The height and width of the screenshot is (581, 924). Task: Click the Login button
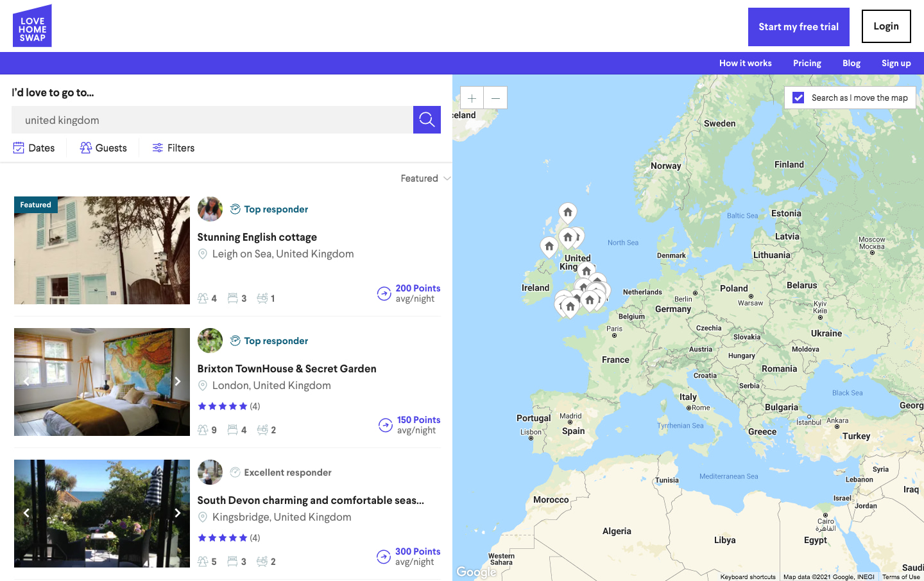coord(886,26)
